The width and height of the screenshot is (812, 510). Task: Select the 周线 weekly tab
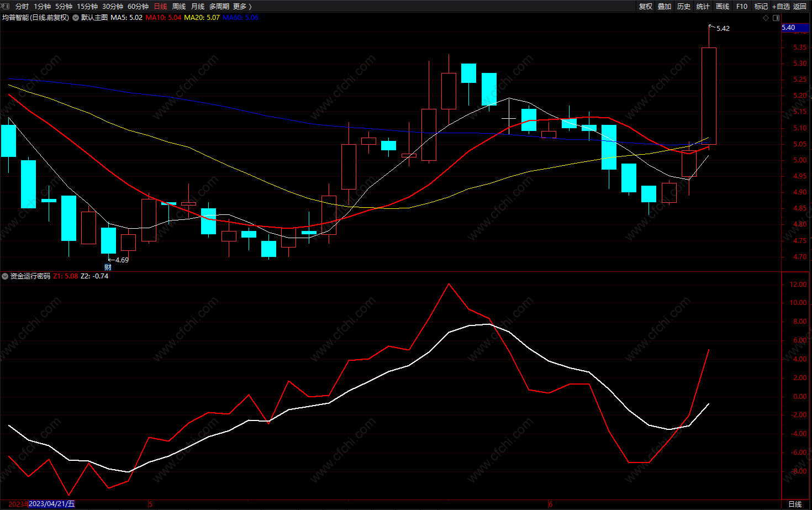179,7
